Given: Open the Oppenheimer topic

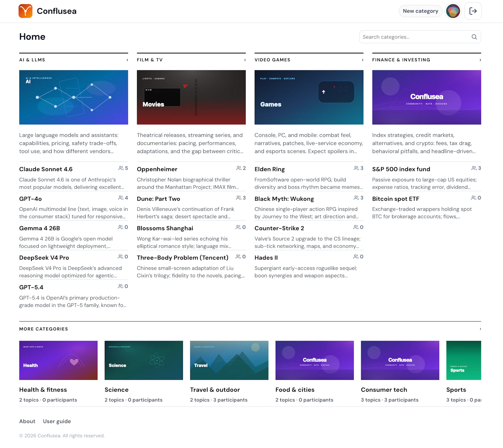Looking at the screenshot, I should click(157, 169).
